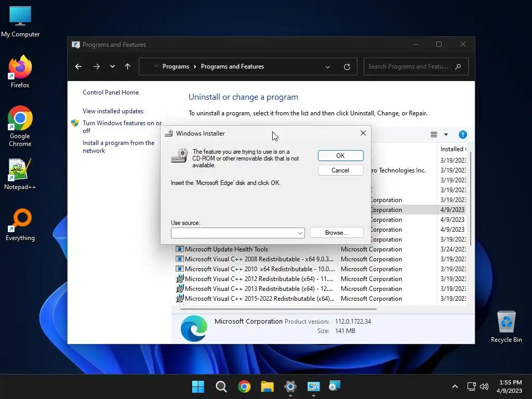Select Microsoft Visual C++ 2012 Redistributable row
Viewport: 532px width, 399px height.
(321, 279)
